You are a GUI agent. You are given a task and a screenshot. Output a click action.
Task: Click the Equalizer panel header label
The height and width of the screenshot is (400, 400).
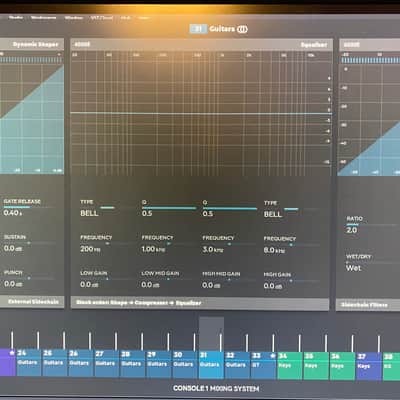(314, 45)
